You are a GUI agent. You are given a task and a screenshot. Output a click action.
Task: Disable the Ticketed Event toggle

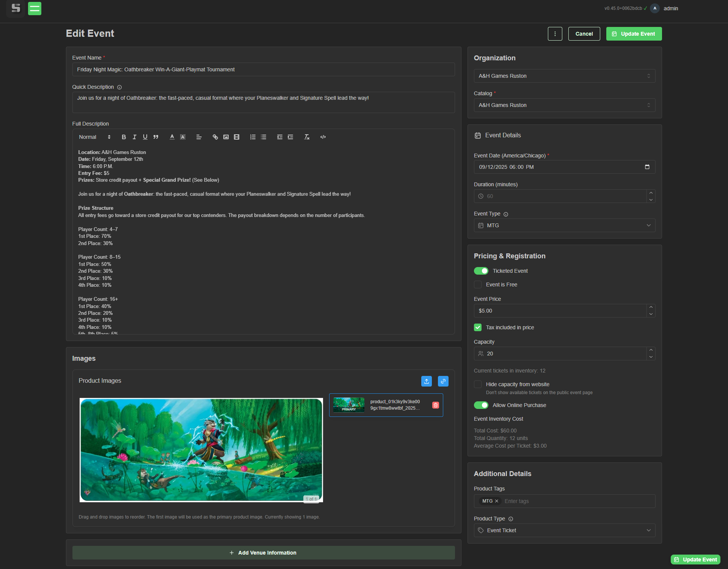pyautogui.click(x=481, y=271)
